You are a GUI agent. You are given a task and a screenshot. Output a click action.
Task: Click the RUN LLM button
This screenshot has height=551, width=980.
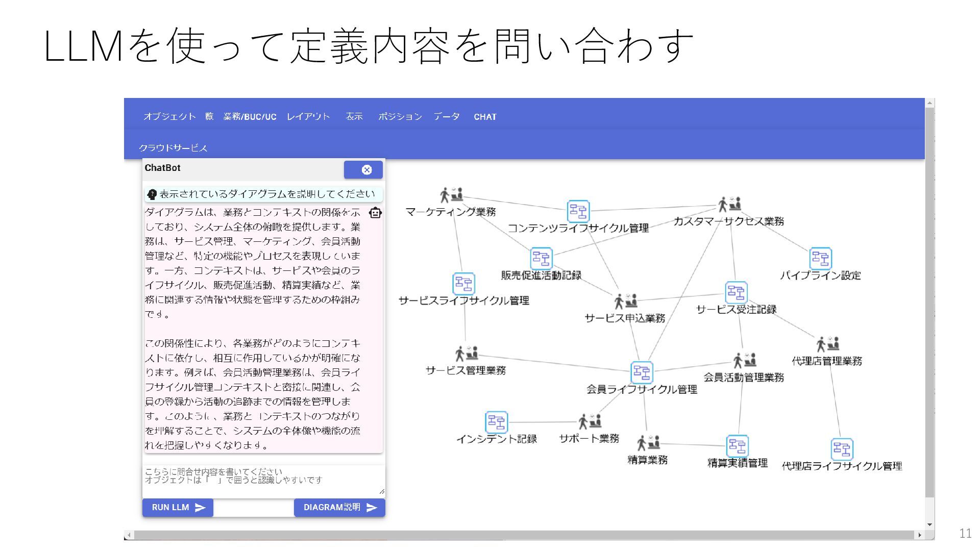tap(178, 508)
